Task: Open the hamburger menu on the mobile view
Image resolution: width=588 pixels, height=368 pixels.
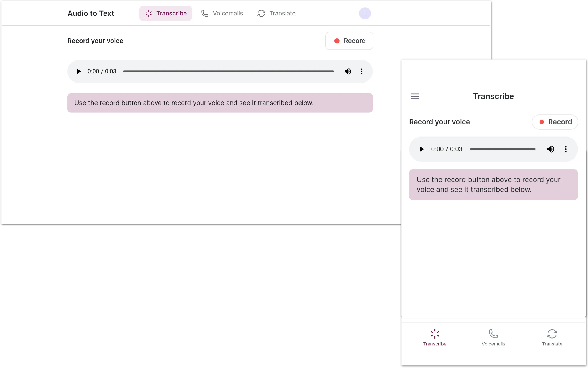Action: click(415, 96)
